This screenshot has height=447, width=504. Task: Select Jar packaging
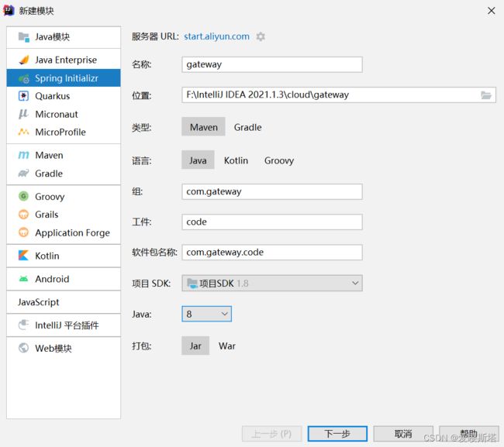pyautogui.click(x=195, y=346)
